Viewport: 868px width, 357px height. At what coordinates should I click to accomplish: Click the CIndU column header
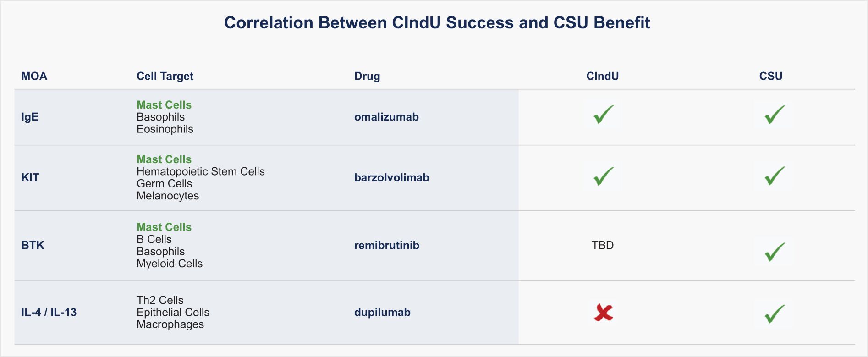point(602,76)
